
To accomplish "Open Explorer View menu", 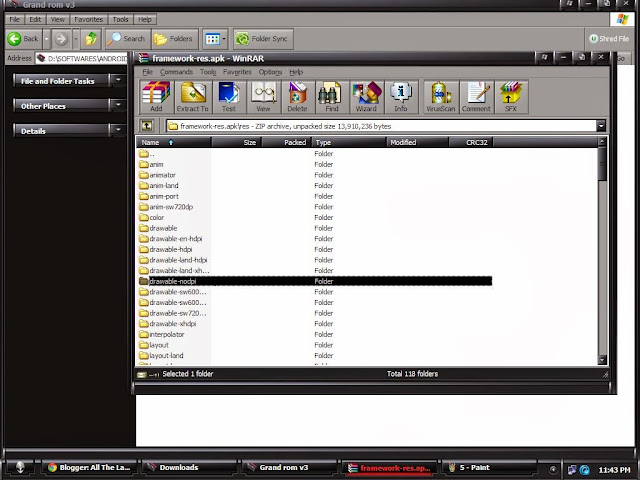I will (x=58, y=19).
